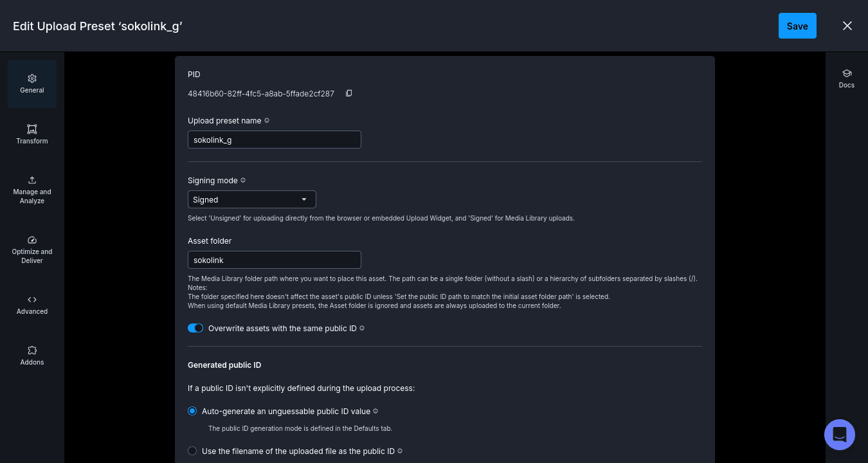Save the upload preset
This screenshot has height=463, width=868.
click(797, 26)
